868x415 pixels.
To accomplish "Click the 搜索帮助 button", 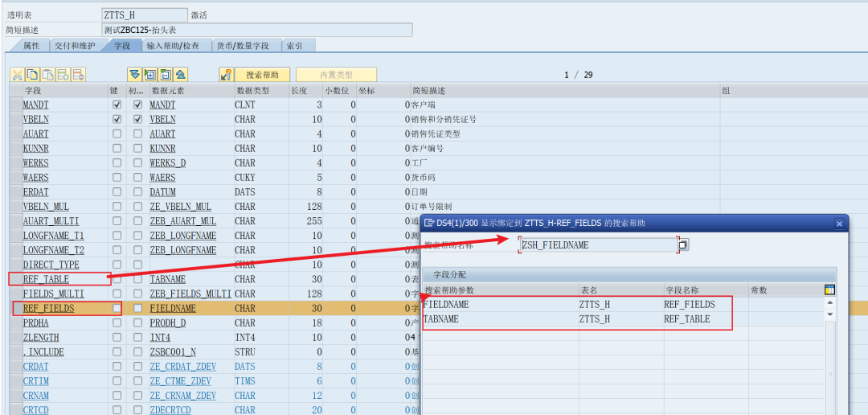I will click(x=262, y=75).
